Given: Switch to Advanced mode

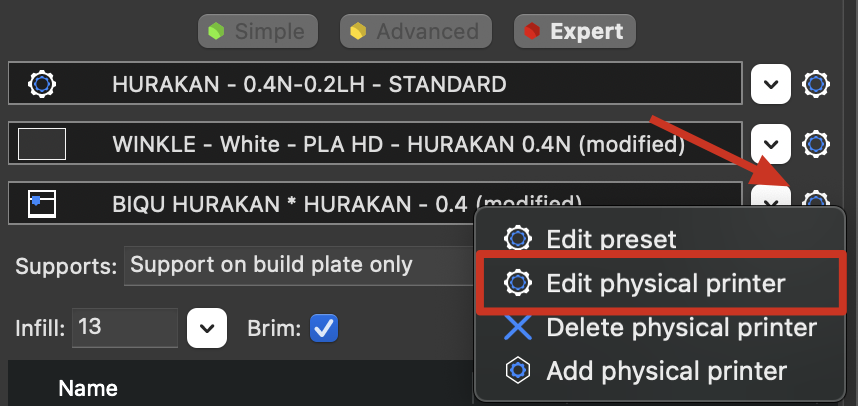Looking at the screenshot, I should coord(418,30).
